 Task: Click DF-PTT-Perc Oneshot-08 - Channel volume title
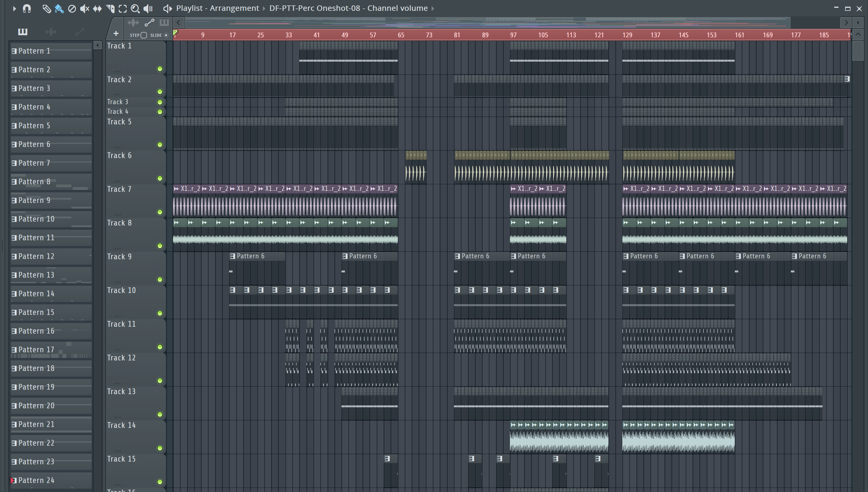[x=348, y=8]
